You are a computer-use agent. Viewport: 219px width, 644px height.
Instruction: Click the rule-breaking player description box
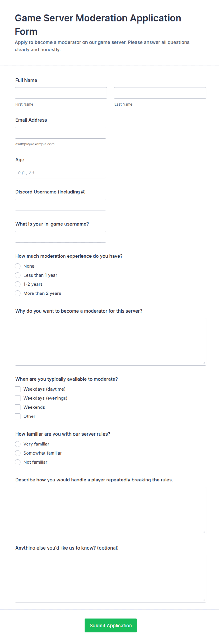pos(110,510)
